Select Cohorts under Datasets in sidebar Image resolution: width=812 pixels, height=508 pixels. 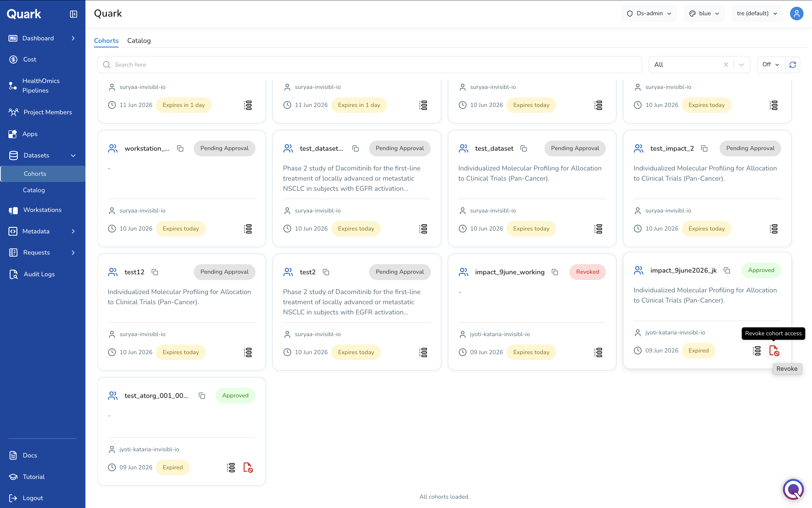coord(43,174)
